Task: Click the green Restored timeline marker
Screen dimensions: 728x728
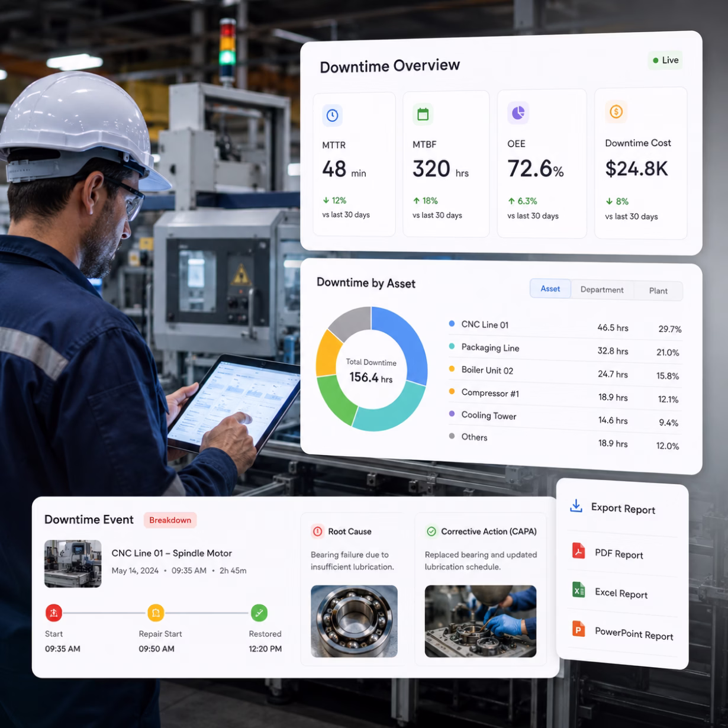Action: (259, 613)
